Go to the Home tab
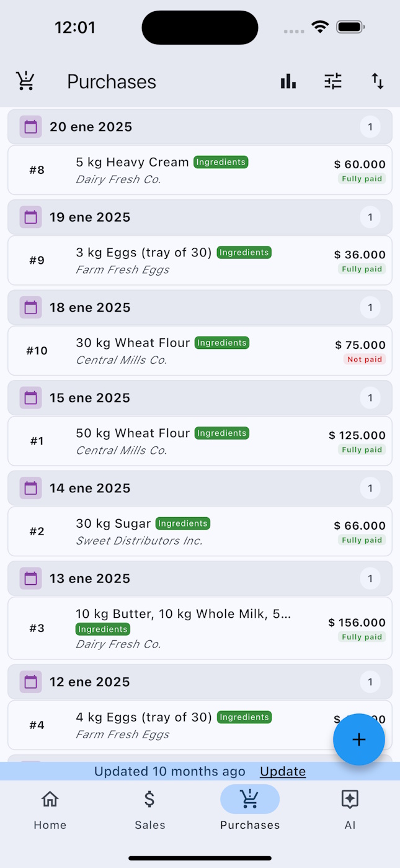Screen dimensions: 400x868 50,810
